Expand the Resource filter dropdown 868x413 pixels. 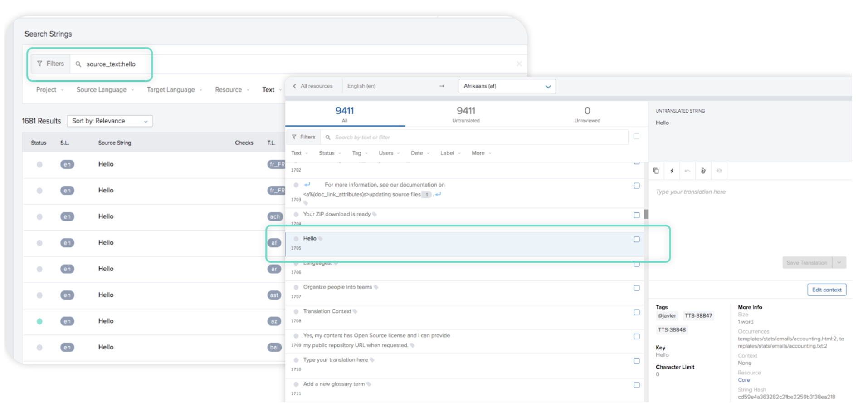tap(232, 90)
